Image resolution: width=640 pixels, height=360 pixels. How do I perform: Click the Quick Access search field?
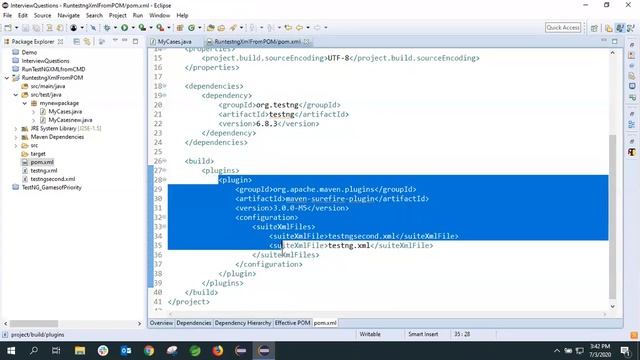tap(563, 28)
